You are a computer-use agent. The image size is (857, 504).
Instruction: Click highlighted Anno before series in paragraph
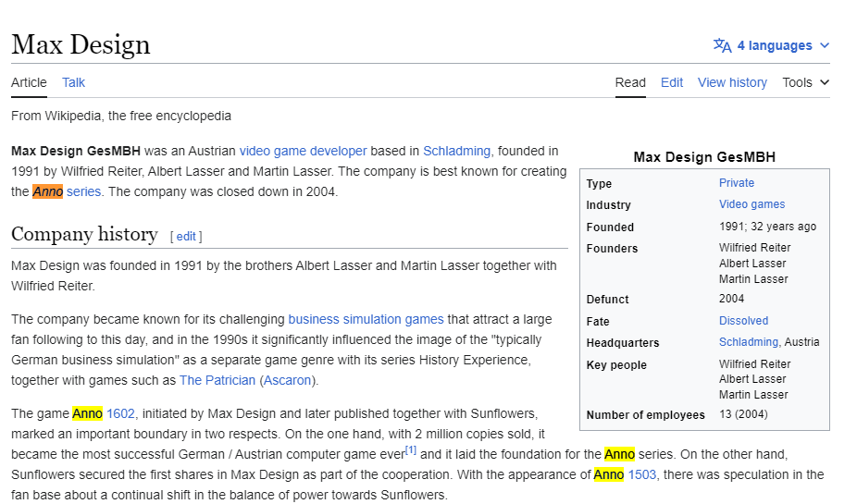point(619,454)
